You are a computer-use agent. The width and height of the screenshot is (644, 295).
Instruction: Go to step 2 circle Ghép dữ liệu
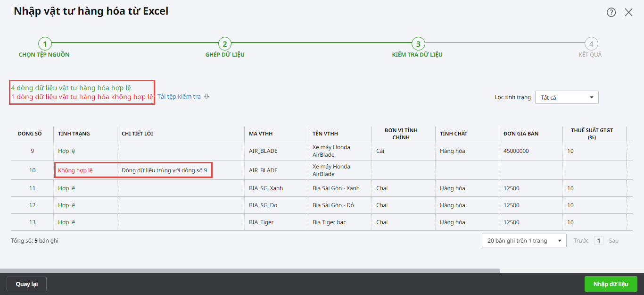[x=224, y=44]
